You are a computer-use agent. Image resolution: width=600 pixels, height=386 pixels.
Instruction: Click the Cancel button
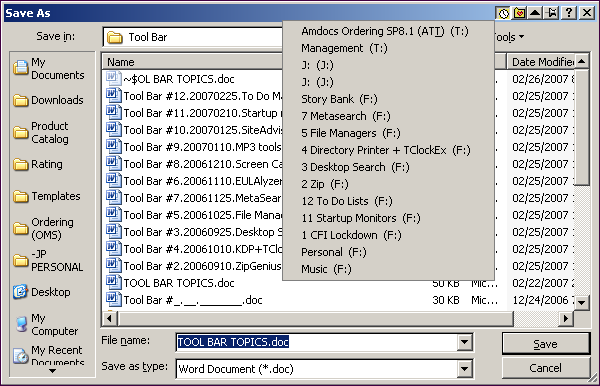pos(545,368)
